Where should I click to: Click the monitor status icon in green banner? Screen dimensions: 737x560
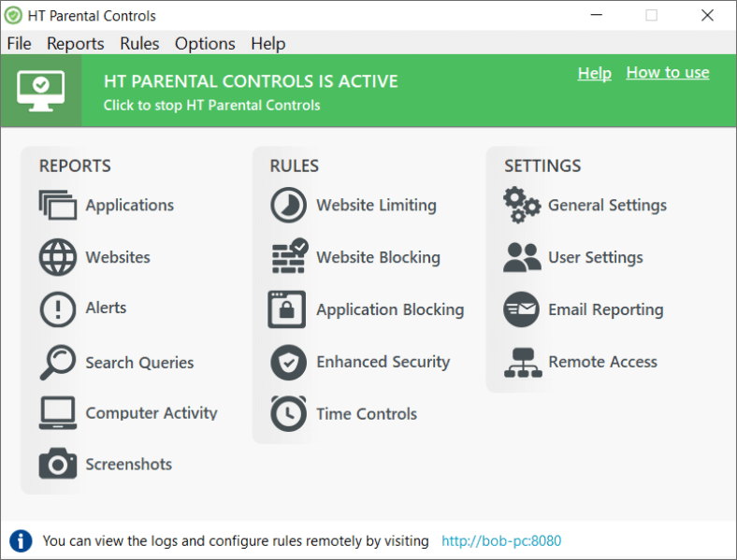click(x=41, y=91)
